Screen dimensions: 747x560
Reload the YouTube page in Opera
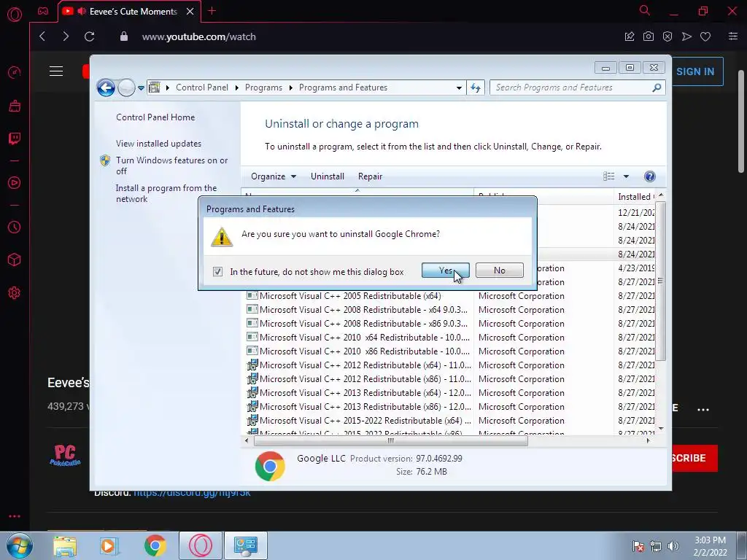pyautogui.click(x=90, y=36)
